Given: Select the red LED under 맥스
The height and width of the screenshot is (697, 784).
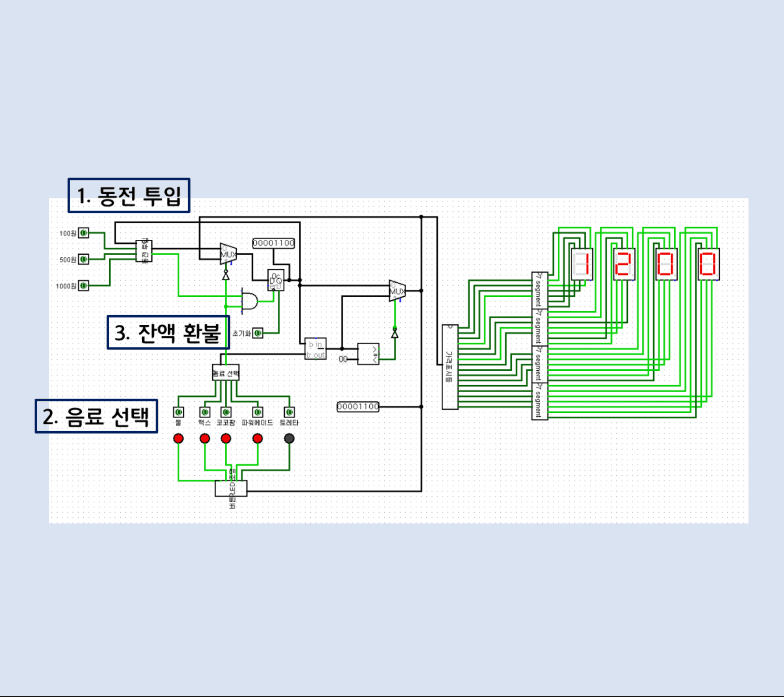Looking at the screenshot, I should coord(205,438).
